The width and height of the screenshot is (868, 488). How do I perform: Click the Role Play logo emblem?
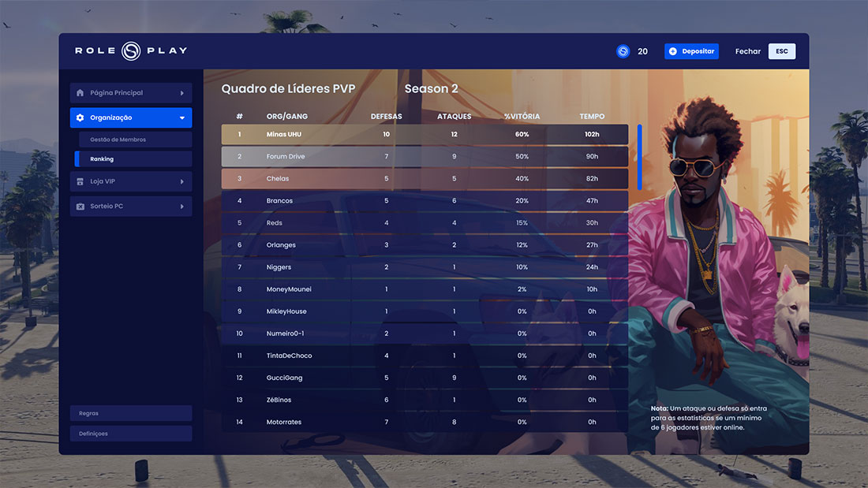pyautogui.click(x=131, y=51)
